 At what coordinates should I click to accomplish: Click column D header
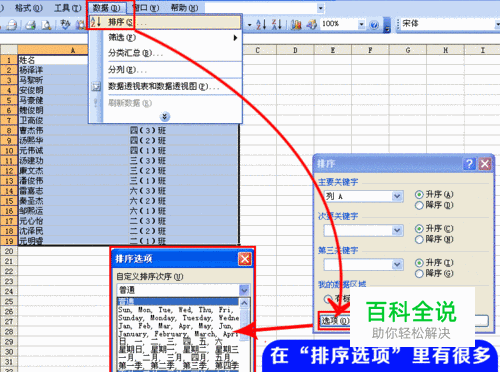click(x=295, y=50)
